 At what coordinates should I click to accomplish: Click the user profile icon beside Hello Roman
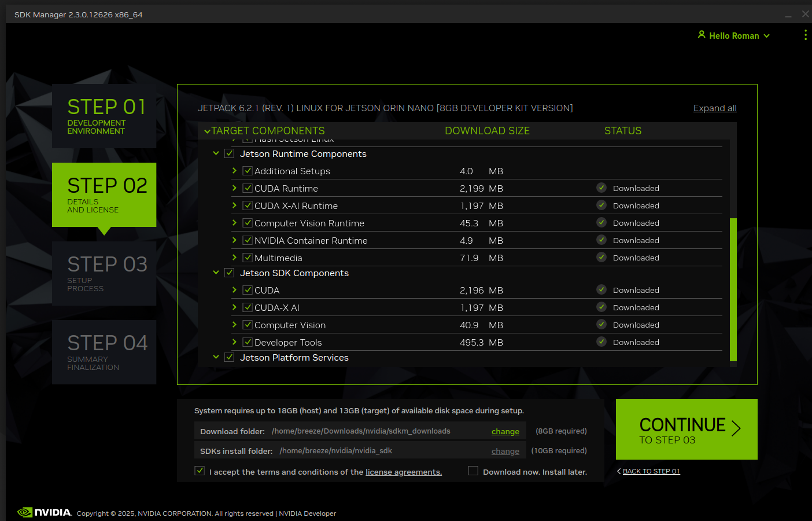(702, 35)
